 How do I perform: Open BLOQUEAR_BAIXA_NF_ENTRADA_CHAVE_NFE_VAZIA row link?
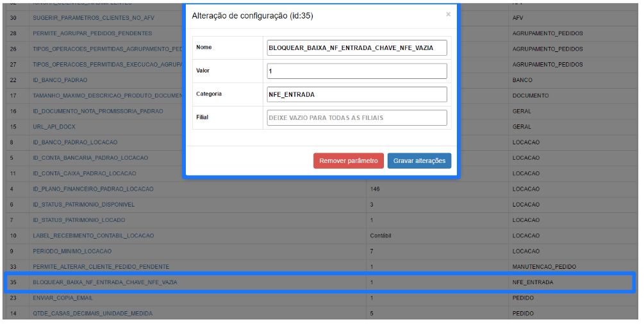coord(105,282)
